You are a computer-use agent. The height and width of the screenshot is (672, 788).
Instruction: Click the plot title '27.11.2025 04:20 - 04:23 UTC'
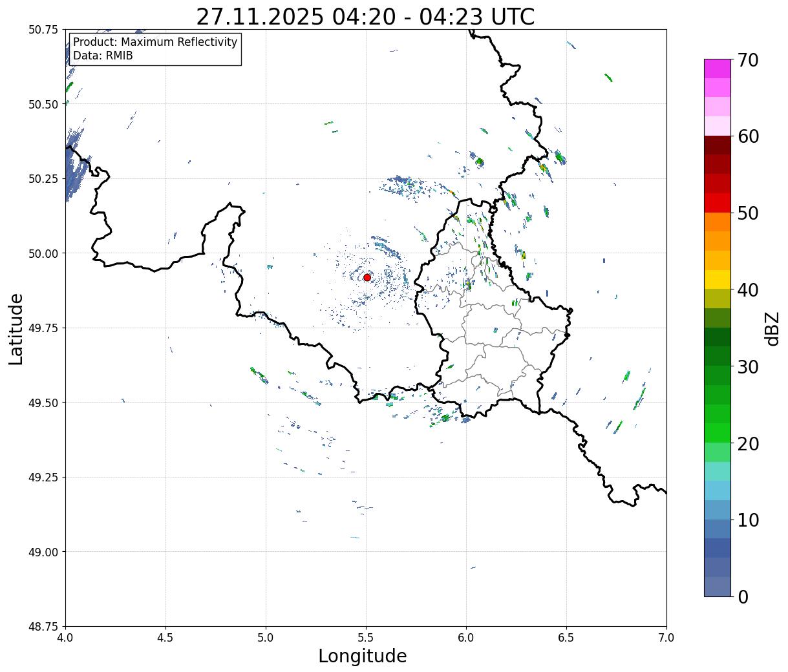point(365,17)
